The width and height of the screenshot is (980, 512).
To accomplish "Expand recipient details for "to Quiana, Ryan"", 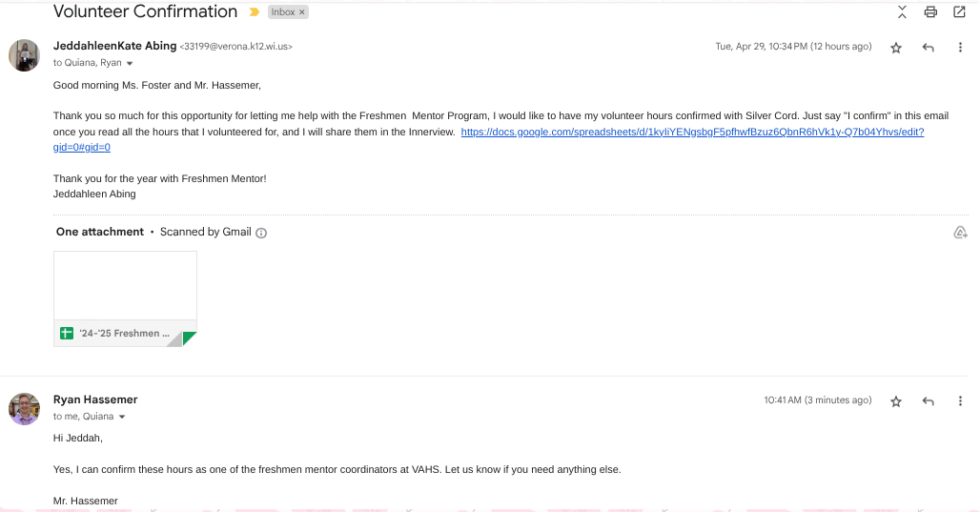I will point(130,64).
